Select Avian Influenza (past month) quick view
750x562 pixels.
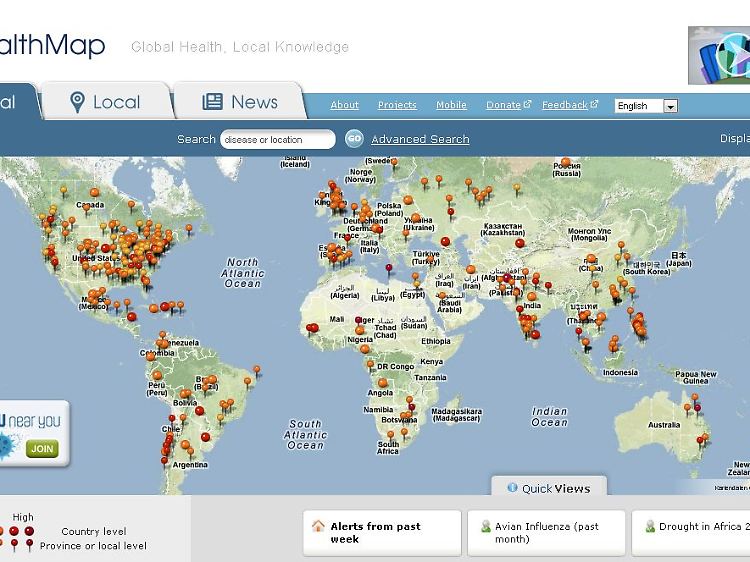click(546, 532)
